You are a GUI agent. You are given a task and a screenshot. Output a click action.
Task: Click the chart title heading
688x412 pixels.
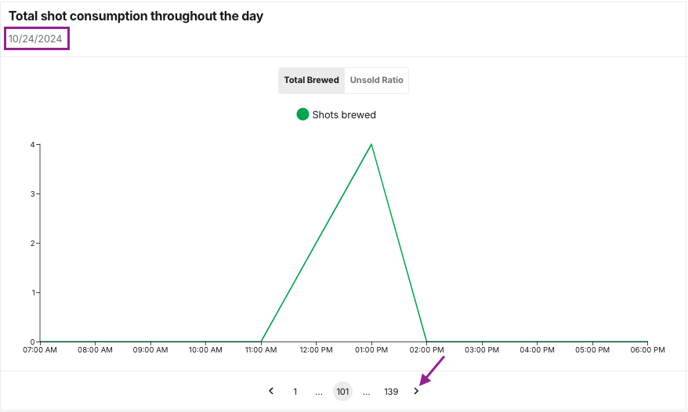point(136,16)
